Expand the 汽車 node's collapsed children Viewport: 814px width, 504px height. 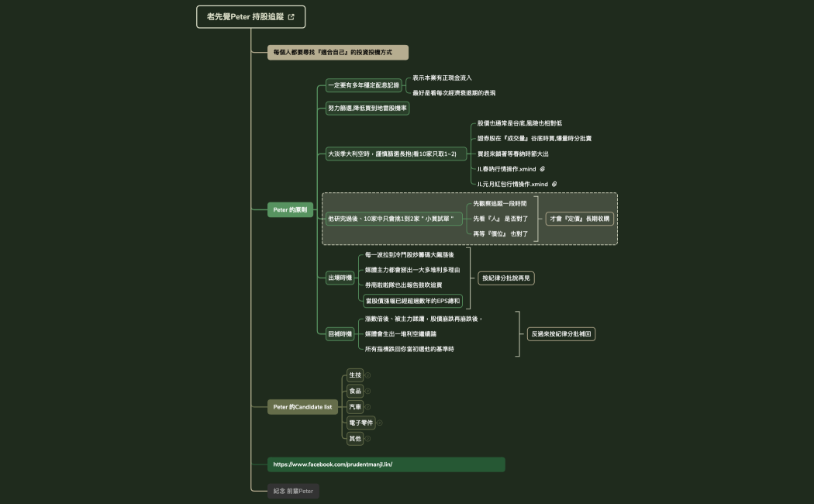[367, 407]
